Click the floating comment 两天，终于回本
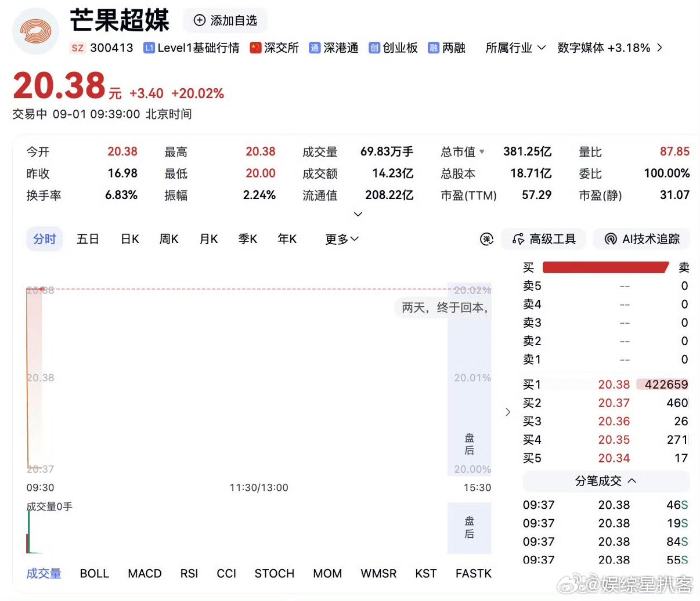The width and height of the screenshot is (700, 601). pos(445,307)
